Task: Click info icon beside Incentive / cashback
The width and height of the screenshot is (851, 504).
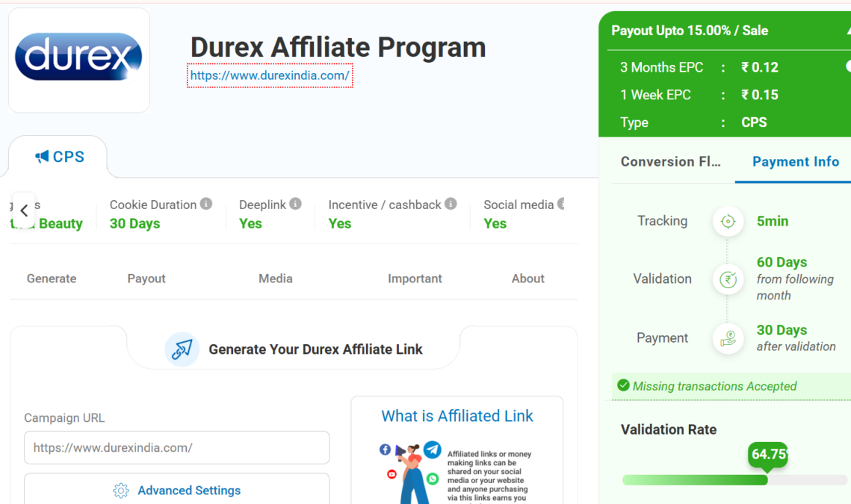Action: pos(451,204)
